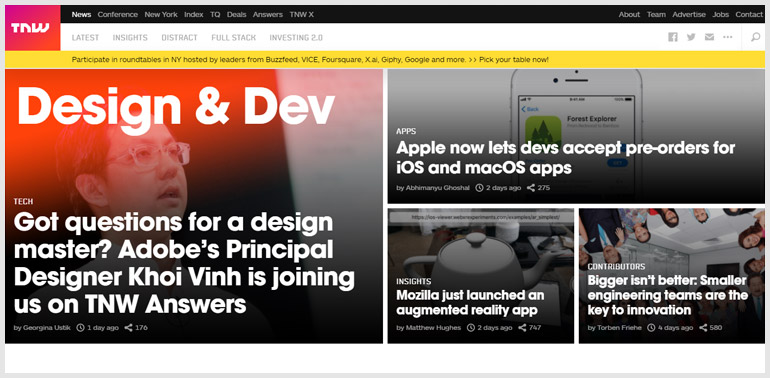The width and height of the screenshot is (770, 378).
Task: Open the three-dots more menu icon
Action: (728, 37)
